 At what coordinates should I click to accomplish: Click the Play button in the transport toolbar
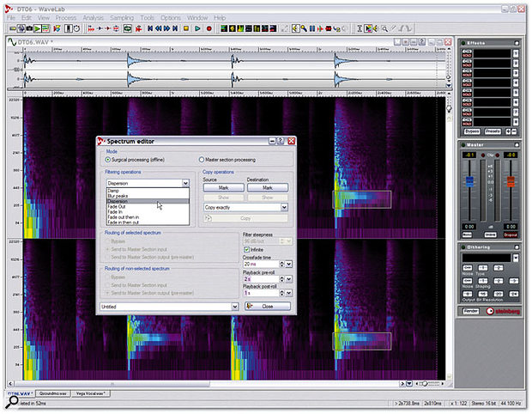[x=197, y=28]
